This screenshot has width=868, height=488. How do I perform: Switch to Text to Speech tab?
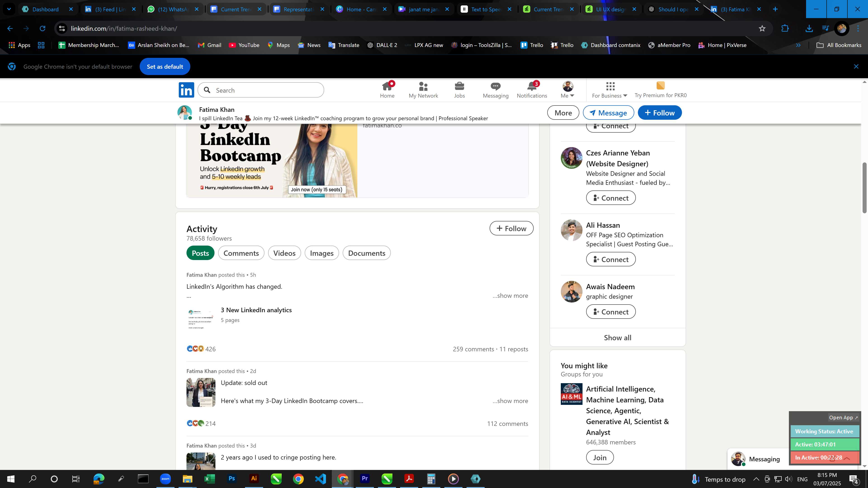[x=486, y=9]
